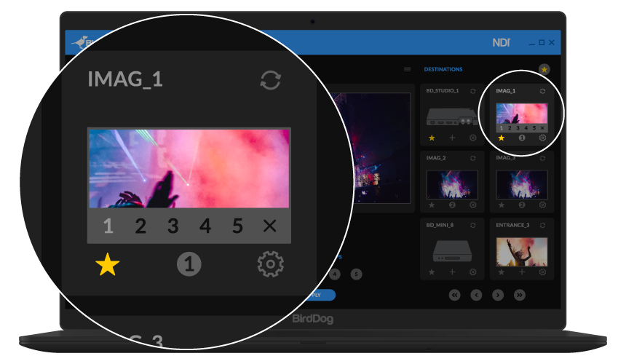This screenshot has width=626, height=364.
Task: Refresh the BD_STUDIO_1 destination
Action: (x=472, y=91)
